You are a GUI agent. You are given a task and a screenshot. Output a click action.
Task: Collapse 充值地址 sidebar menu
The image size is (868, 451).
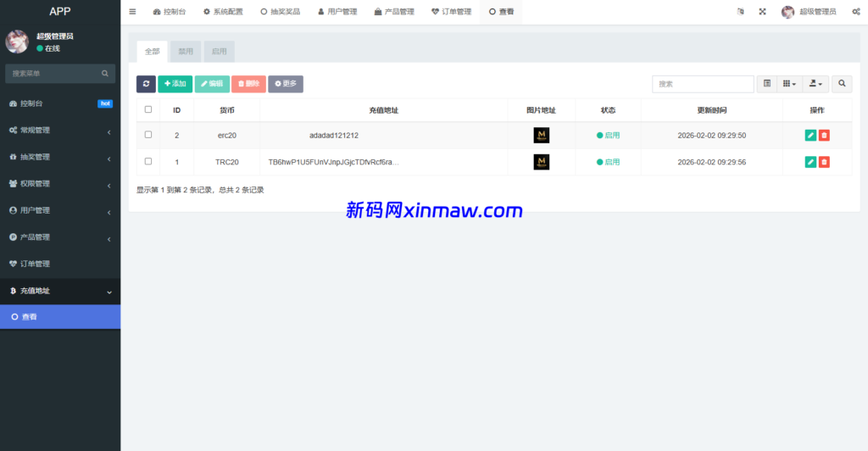[x=60, y=291]
